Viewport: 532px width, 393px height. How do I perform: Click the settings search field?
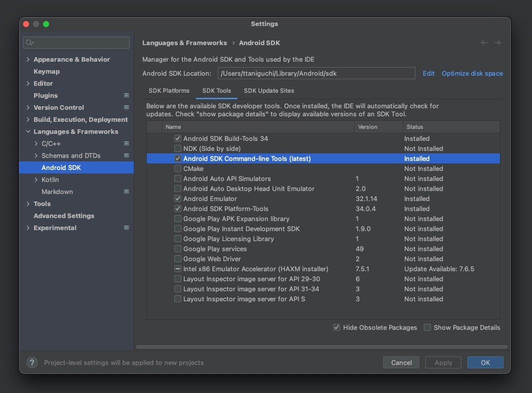point(76,43)
